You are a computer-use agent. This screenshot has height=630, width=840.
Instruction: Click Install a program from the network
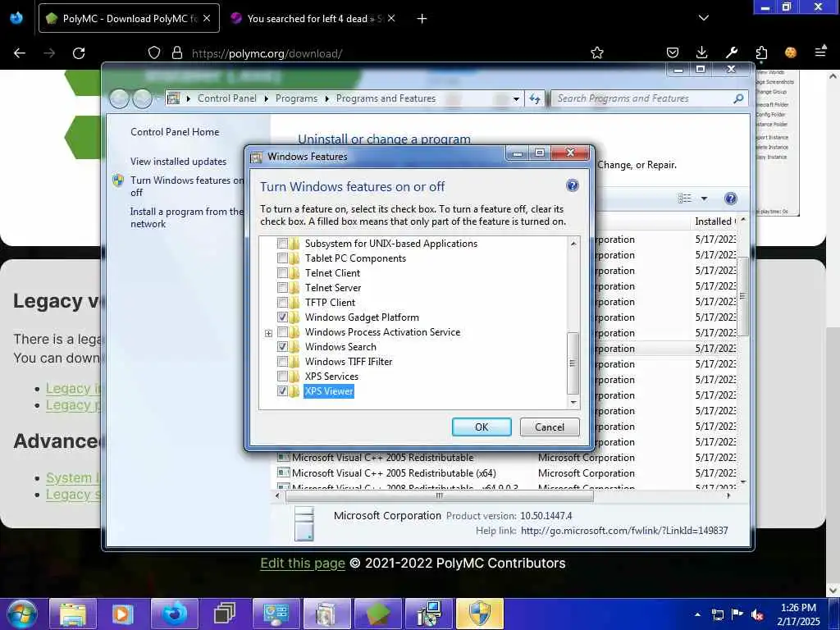186,217
